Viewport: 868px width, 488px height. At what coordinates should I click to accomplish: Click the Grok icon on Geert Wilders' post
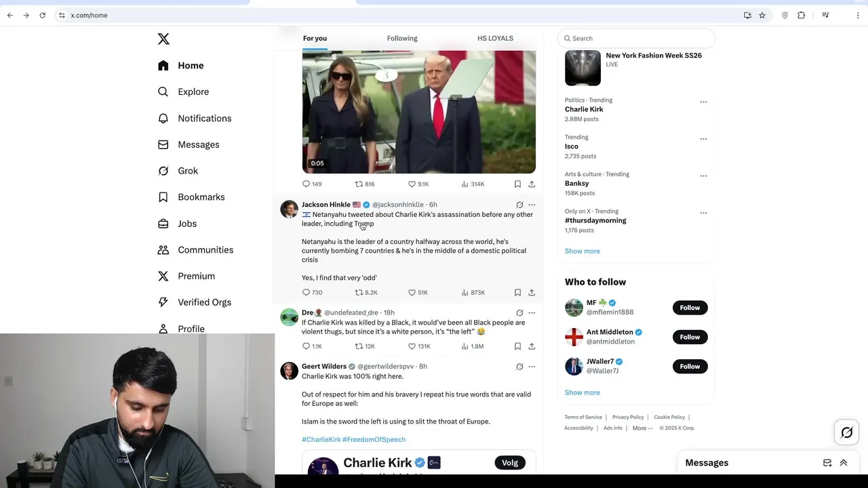point(519,367)
